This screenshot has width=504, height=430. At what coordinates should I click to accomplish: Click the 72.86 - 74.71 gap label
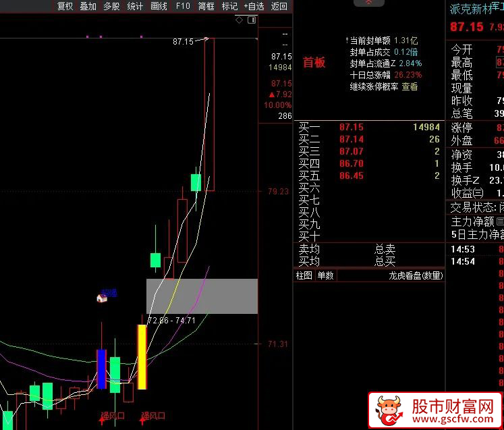(x=171, y=321)
